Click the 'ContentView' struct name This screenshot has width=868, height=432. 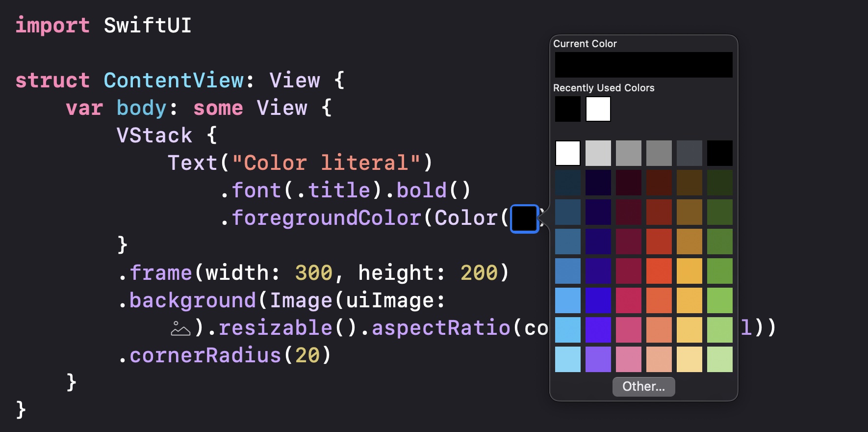tap(174, 81)
